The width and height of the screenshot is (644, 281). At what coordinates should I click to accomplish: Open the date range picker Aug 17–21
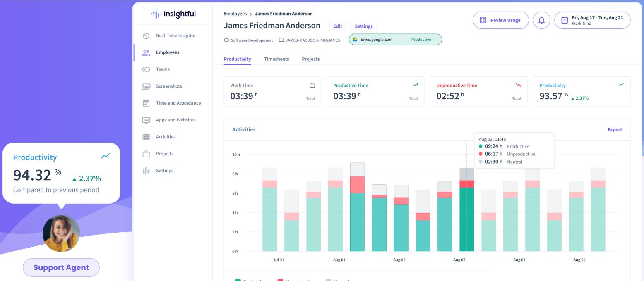point(592,20)
